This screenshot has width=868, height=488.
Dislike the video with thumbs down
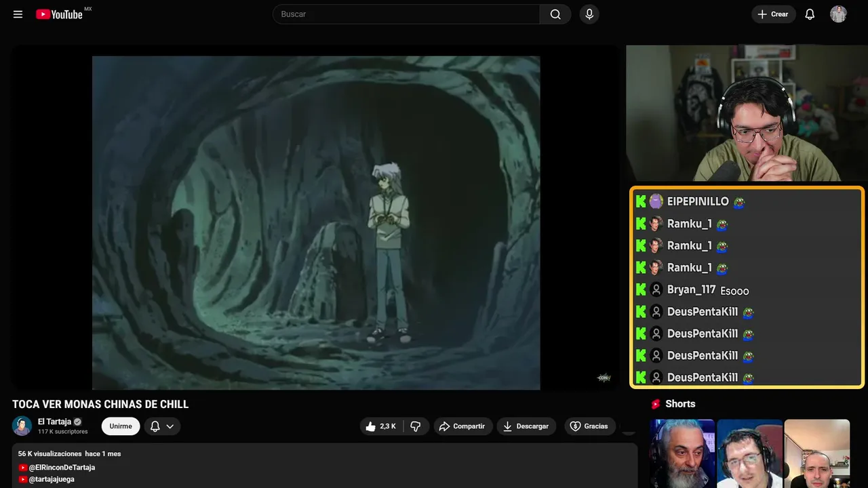click(x=416, y=426)
